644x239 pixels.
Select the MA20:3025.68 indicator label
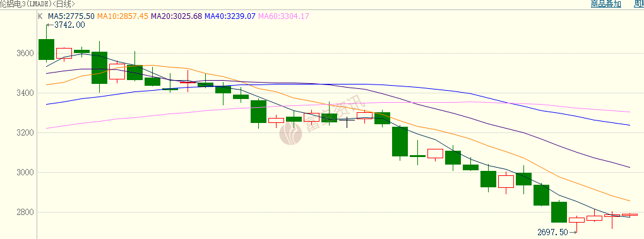tap(177, 16)
